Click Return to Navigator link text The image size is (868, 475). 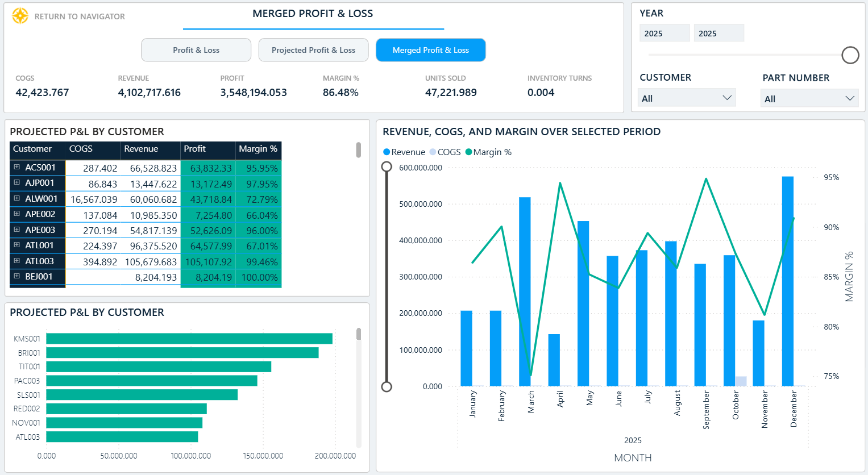(x=80, y=16)
